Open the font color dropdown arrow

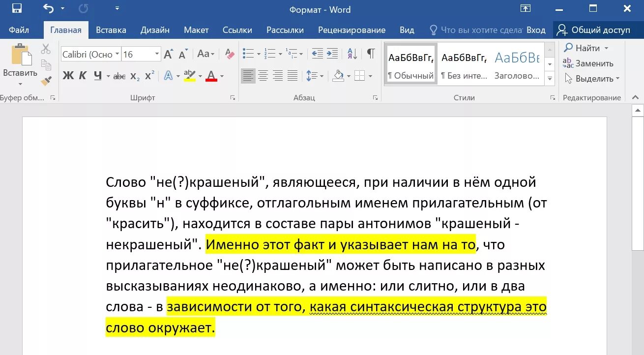click(222, 76)
